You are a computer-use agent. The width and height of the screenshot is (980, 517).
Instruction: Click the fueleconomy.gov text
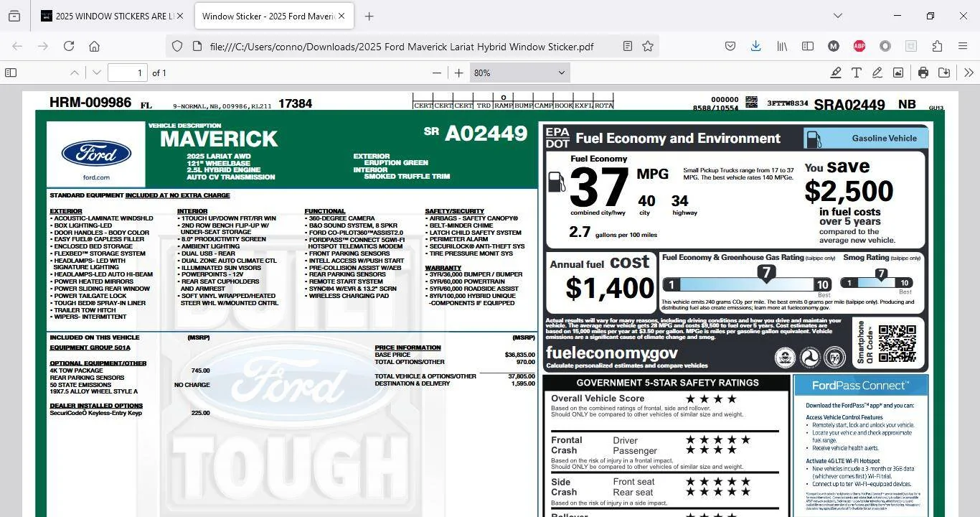click(x=611, y=353)
